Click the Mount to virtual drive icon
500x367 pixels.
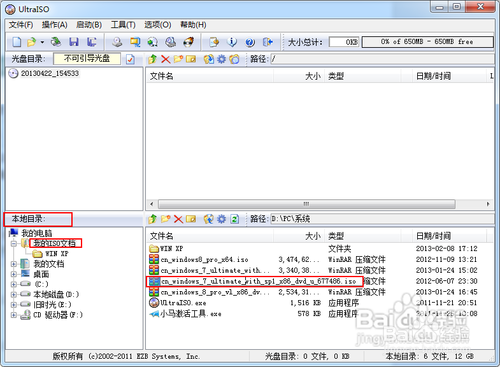153,42
